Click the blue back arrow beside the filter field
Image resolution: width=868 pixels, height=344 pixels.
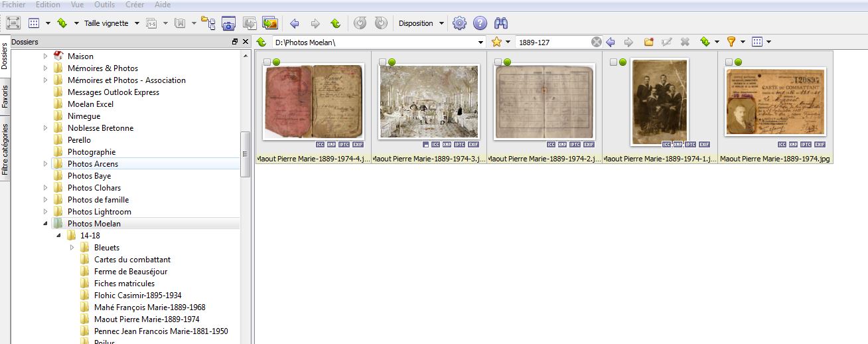tap(611, 42)
